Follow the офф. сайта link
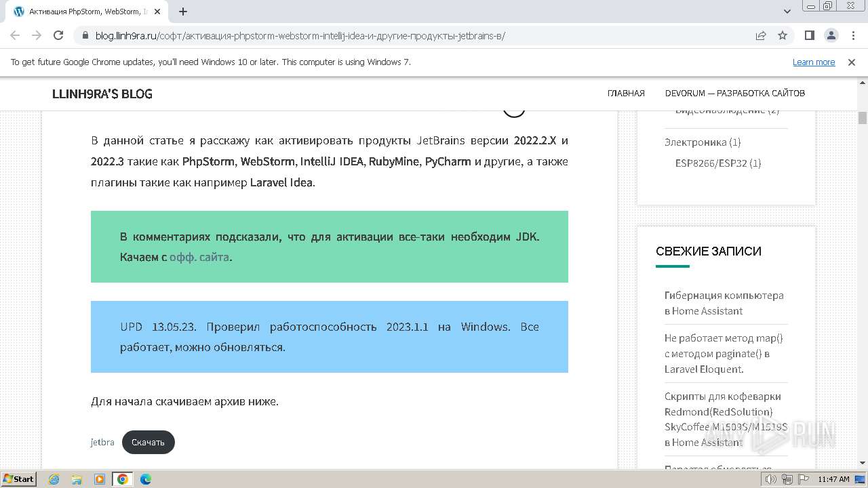The height and width of the screenshot is (488, 868). [199, 258]
